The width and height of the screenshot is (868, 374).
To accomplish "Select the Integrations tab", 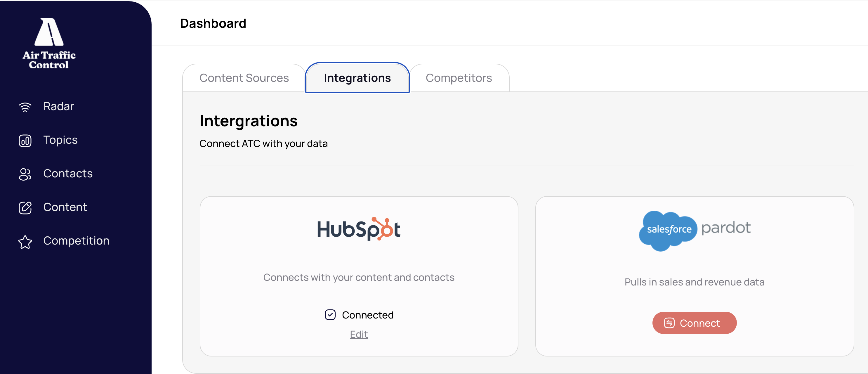I will (x=357, y=78).
